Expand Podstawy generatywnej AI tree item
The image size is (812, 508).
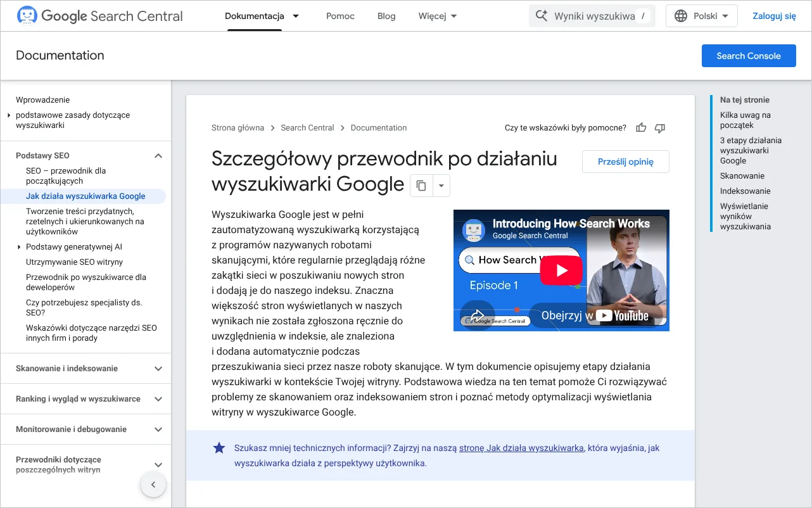pyautogui.click(x=20, y=247)
